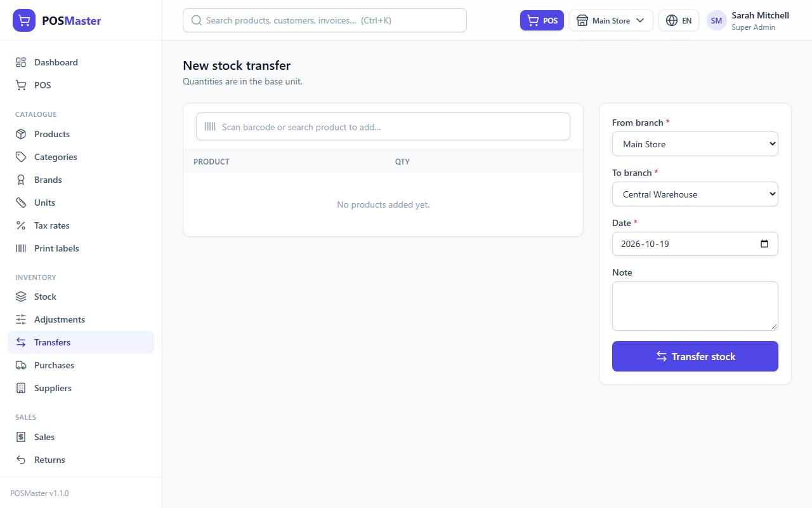812x508 pixels.
Task: Click the Transfer stock button
Action: 695,356
